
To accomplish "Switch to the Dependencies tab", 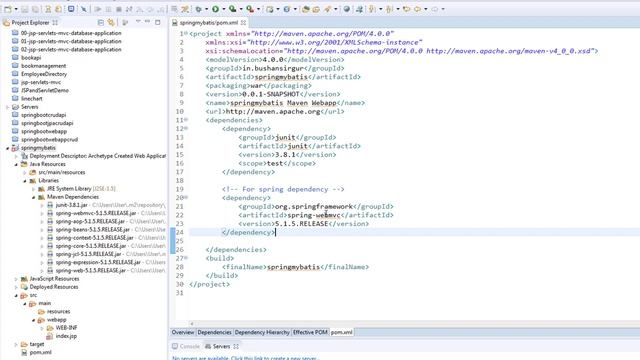I will (x=214, y=332).
